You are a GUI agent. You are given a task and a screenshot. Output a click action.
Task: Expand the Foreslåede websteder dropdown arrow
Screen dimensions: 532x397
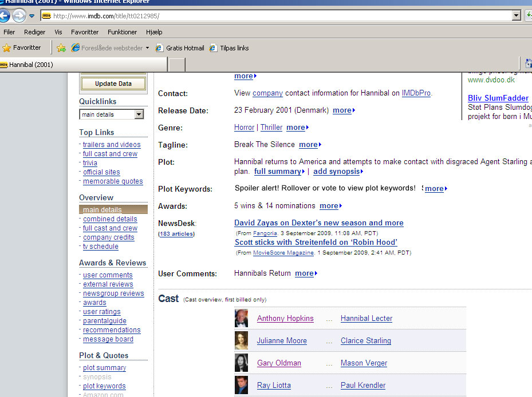147,48
